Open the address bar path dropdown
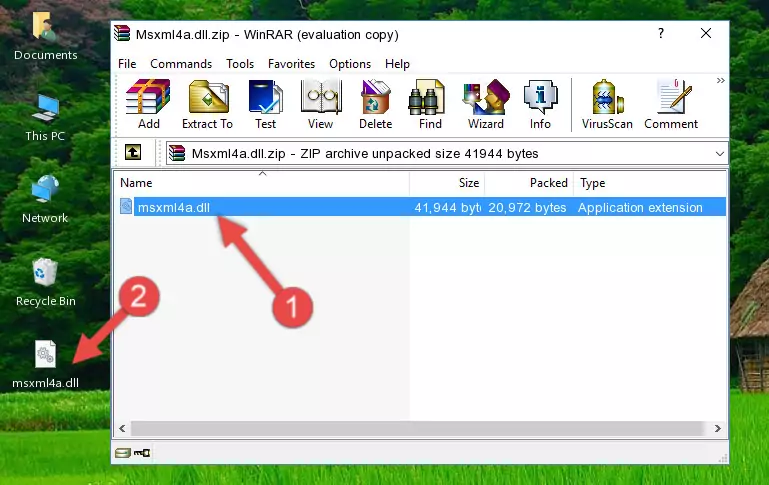Screen dimensions: 769x485 719,153
